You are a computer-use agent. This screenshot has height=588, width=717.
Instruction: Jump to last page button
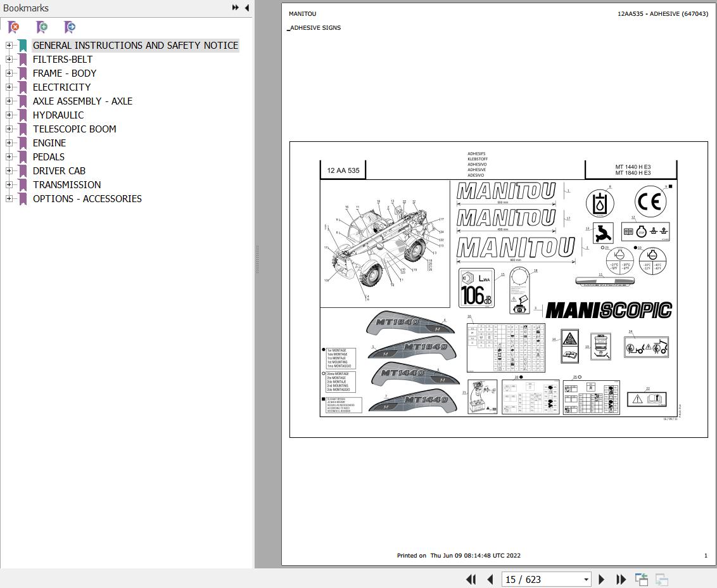click(621, 579)
